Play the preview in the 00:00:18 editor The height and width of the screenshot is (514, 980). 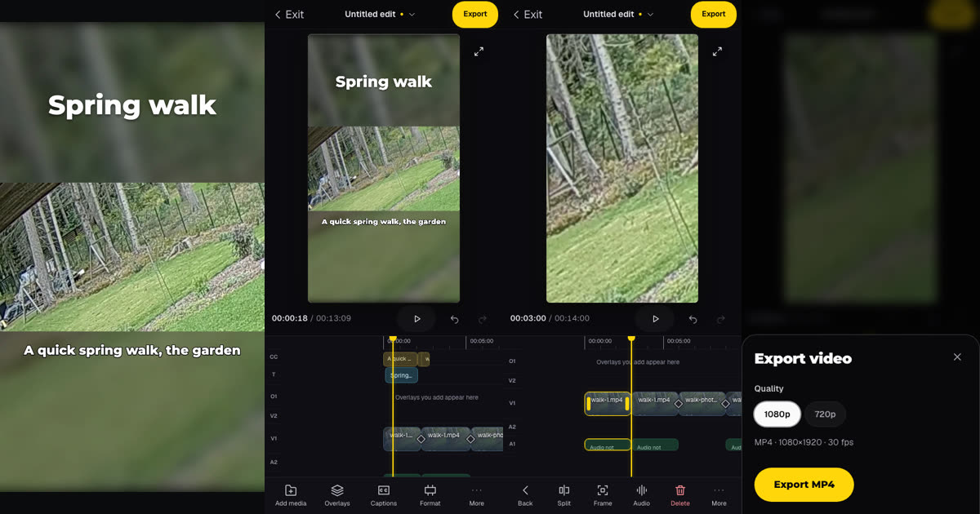pos(416,319)
